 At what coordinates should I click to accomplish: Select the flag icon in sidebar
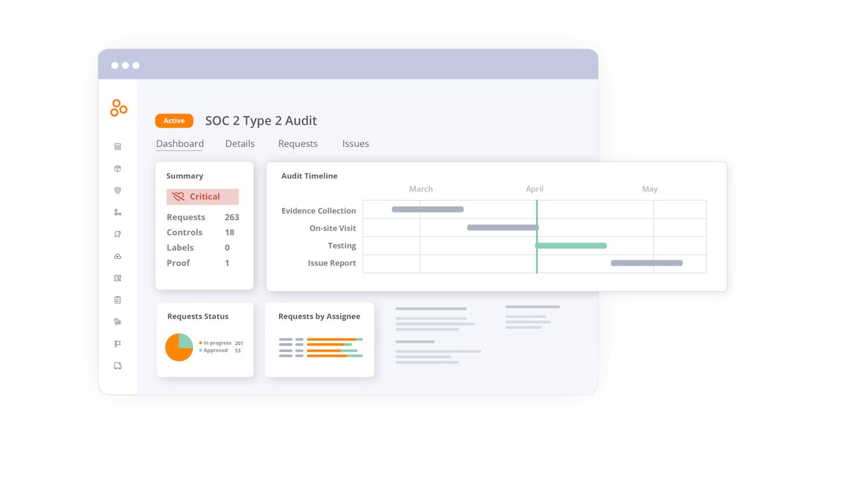click(x=118, y=344)
